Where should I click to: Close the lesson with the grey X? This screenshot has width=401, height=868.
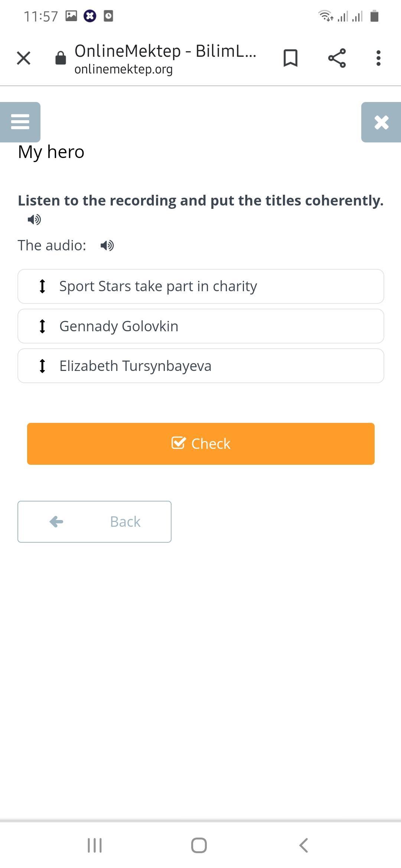[x=381, y=122]
